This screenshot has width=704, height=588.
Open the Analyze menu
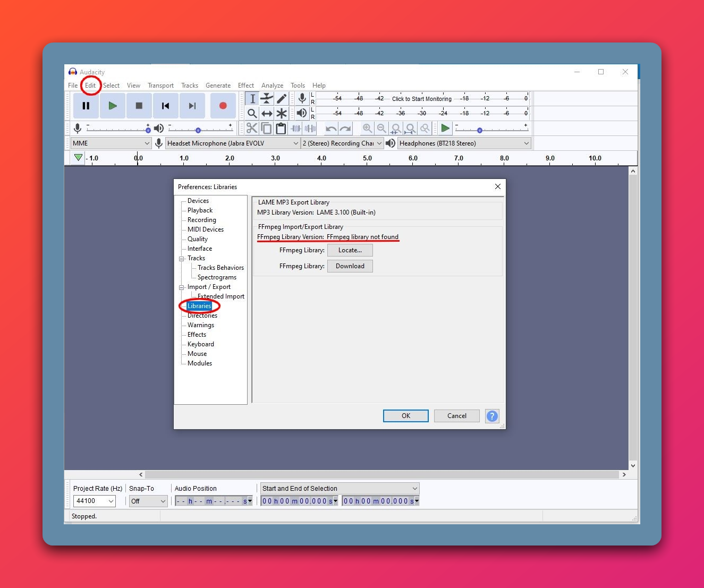[x=272, y=86]
